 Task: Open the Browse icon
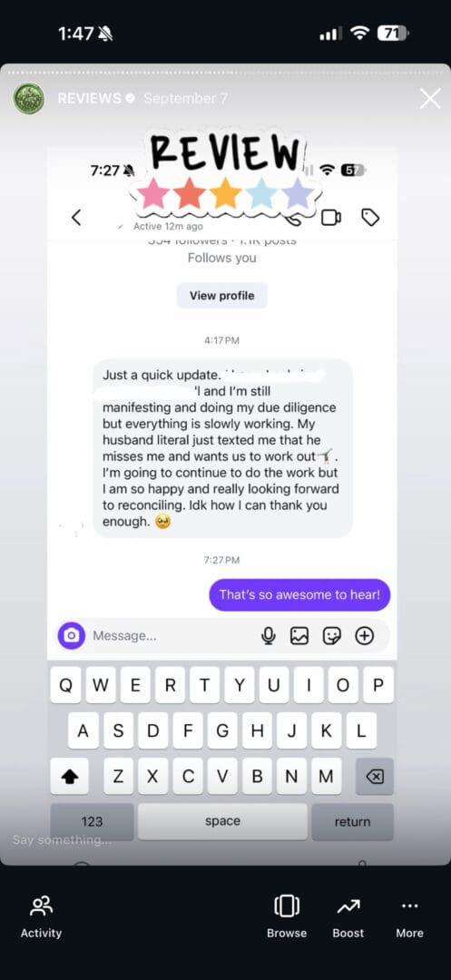(x=287, y=906)
